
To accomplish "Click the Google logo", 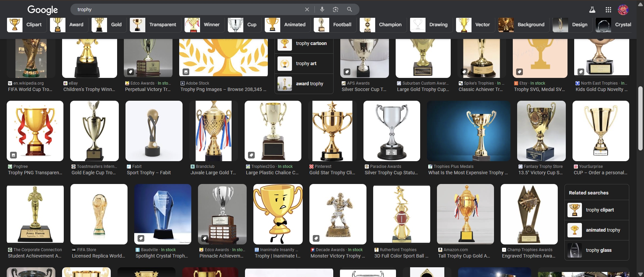I will (x=43, y=10).
